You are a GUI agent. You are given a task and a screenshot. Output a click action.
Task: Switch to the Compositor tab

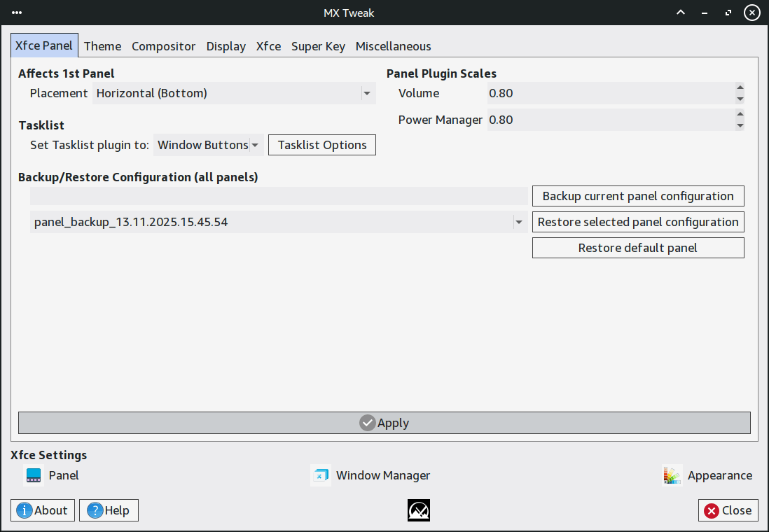[163, 46]
